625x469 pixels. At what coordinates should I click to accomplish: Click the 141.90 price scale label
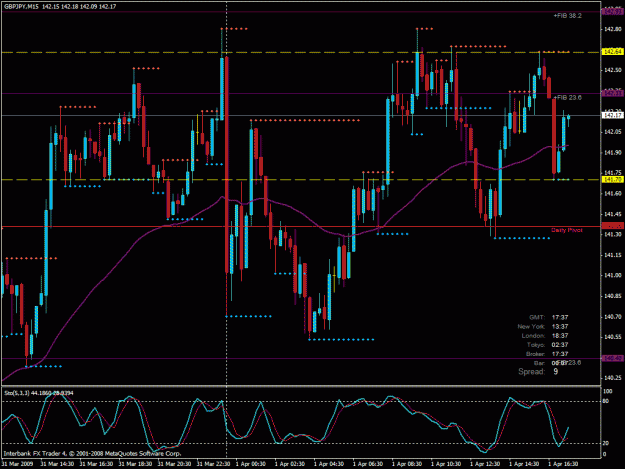[613, 153]
